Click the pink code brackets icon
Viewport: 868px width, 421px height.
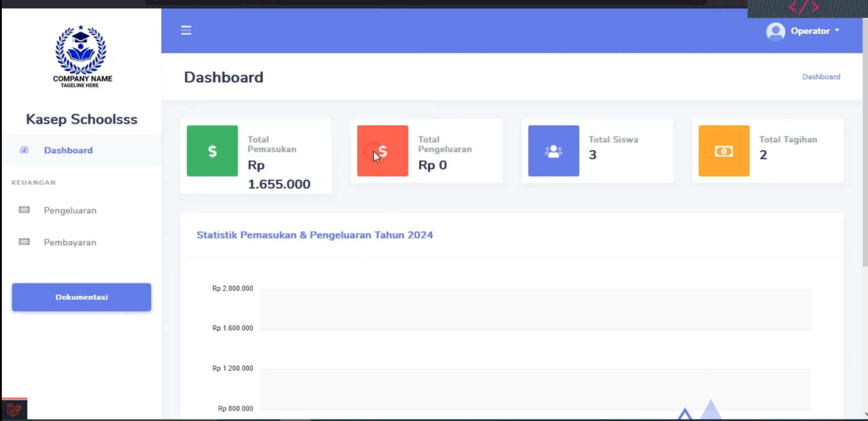[x=804, y=7]
